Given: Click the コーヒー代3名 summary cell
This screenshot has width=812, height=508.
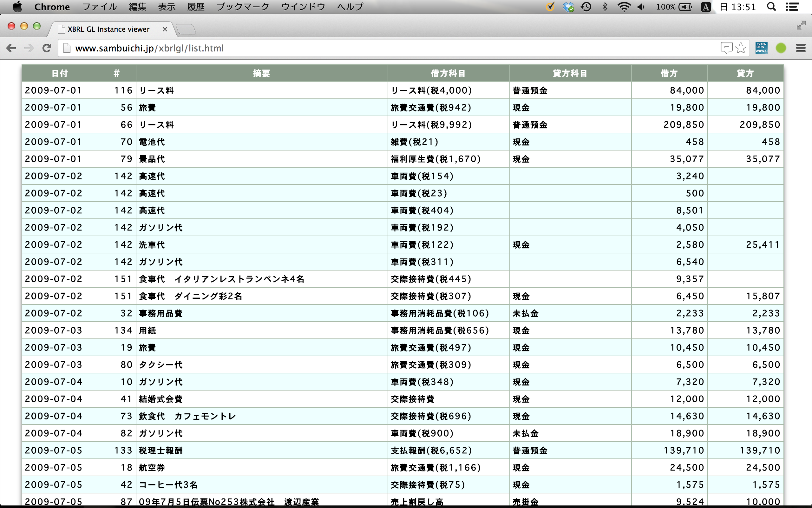Looking at the screenshot, I should point(262,485).
